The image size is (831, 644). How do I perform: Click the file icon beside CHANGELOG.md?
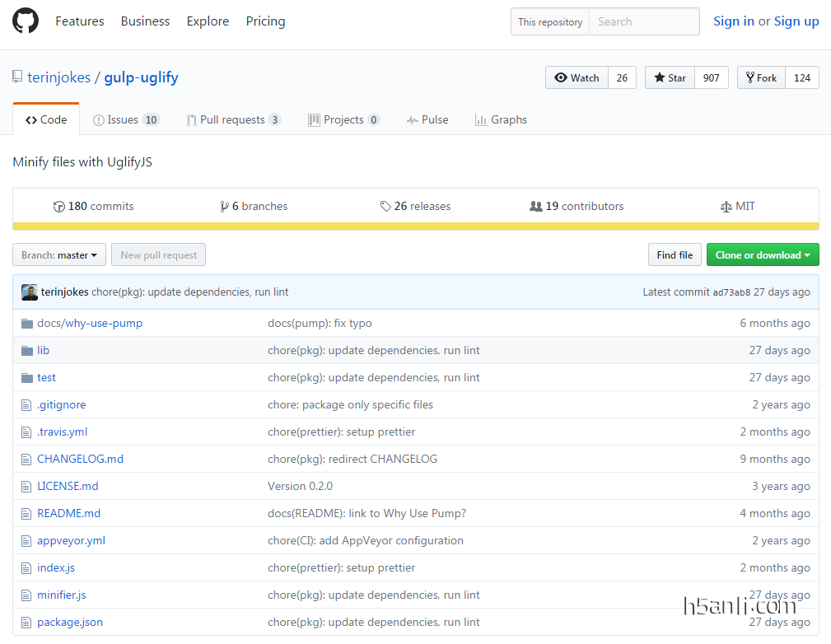[x=26, y=459]
